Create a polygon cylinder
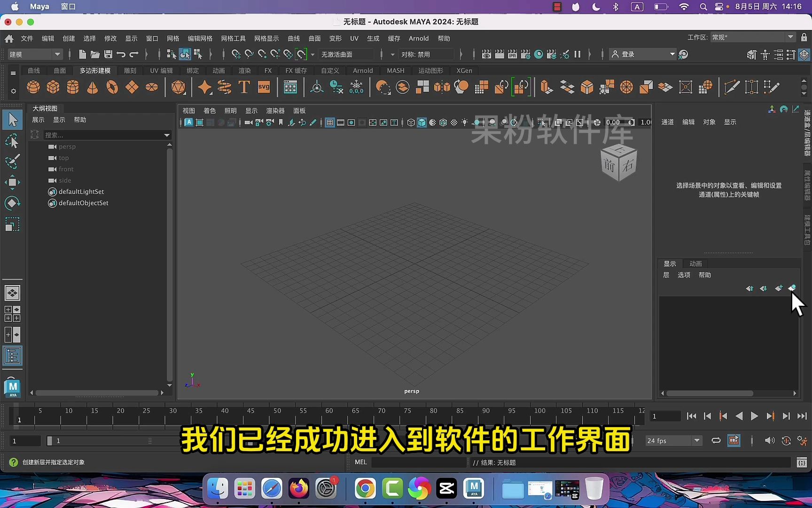This screenshot has height=508, width=812. point(73,87)
